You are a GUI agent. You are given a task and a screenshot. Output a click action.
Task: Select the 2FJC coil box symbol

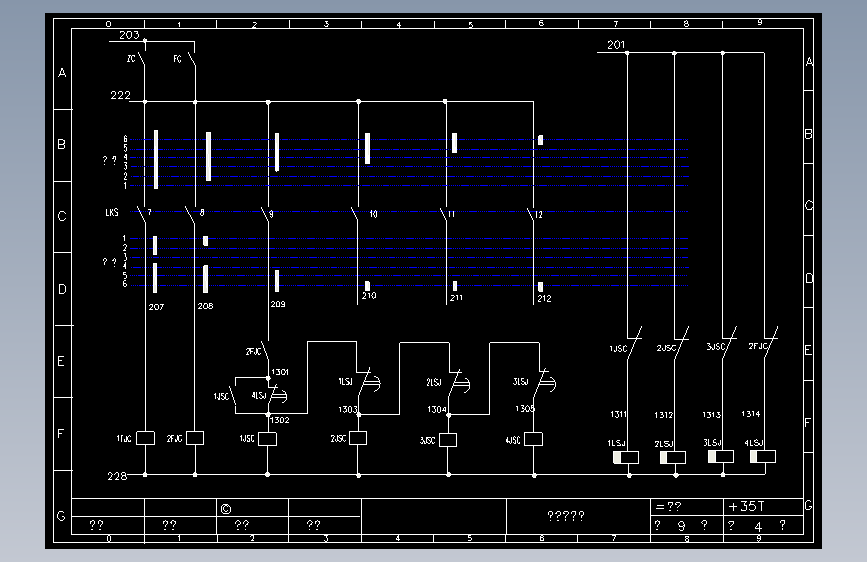coord(195,438)
